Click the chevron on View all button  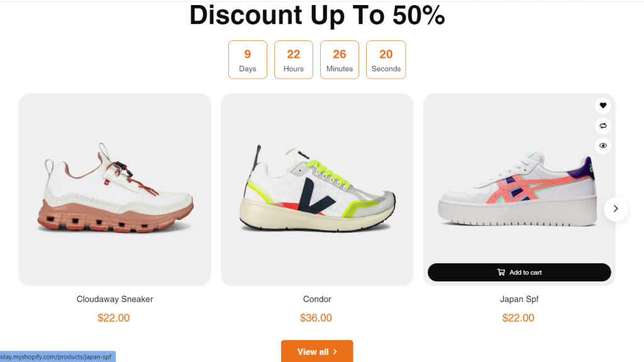coord(335,352)
